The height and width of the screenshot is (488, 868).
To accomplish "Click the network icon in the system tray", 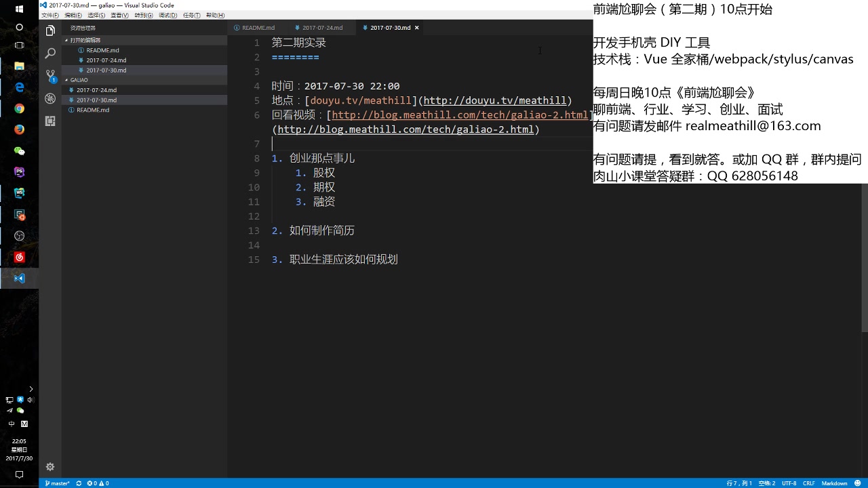I will [x=9, y=400].
